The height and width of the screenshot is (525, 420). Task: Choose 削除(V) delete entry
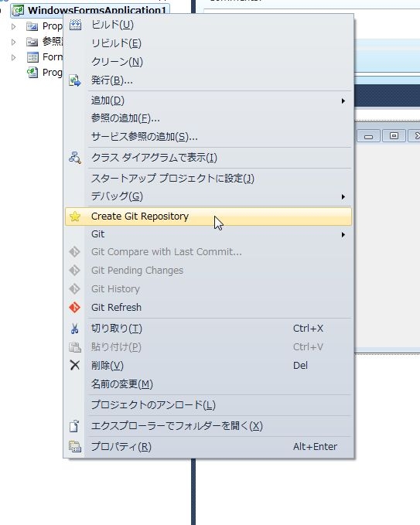(208, 365)
